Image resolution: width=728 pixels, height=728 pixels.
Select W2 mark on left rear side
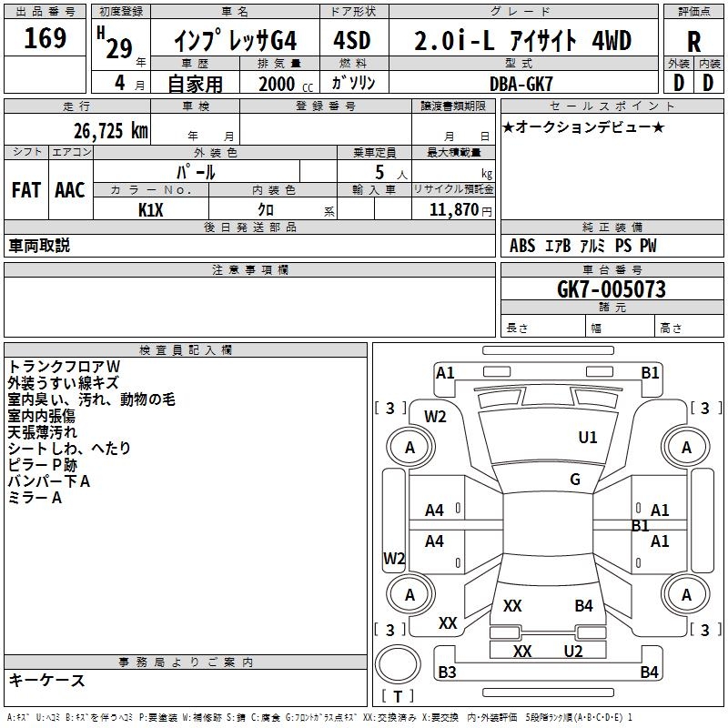tap(394, 558)
